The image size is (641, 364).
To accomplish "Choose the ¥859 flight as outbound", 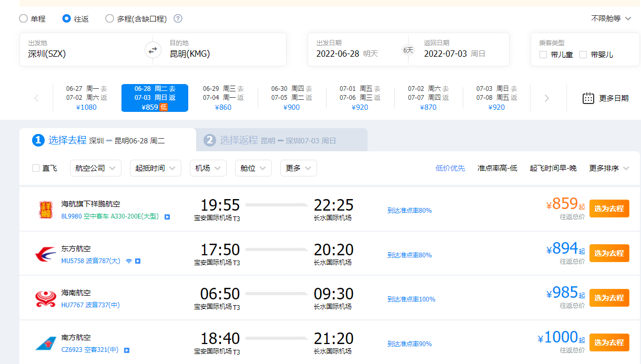I will (x=609, y=209).
